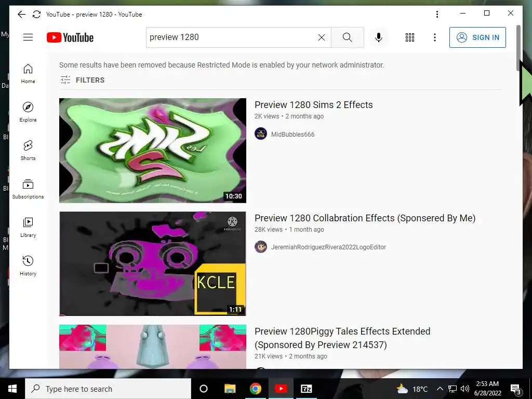The image size is (532, 399).
Task: Open network status tray icon
Action: [x=453, y=389]
